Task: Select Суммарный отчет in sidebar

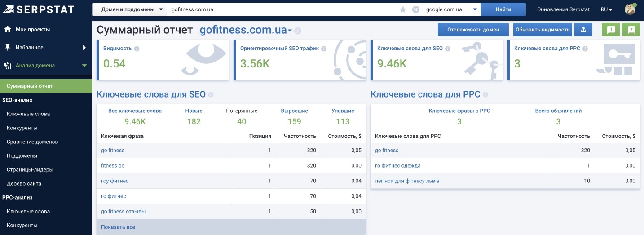Action: (46, 86)
